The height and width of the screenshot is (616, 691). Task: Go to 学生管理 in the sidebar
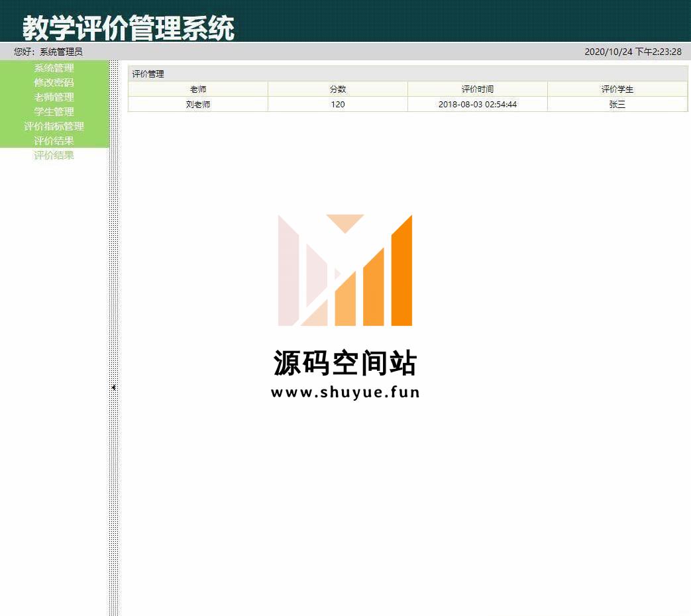pos(54,111)
